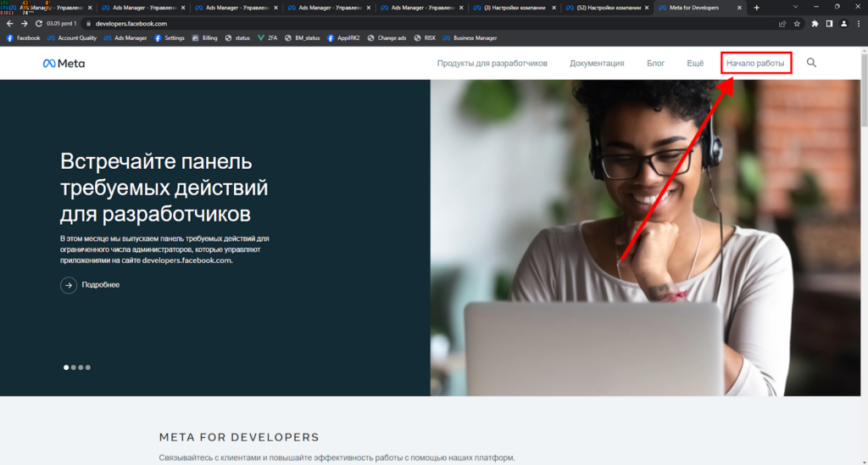The image size is (868, 465).
Task: Click the Начало работы button
Action: [x=755, y=64]
